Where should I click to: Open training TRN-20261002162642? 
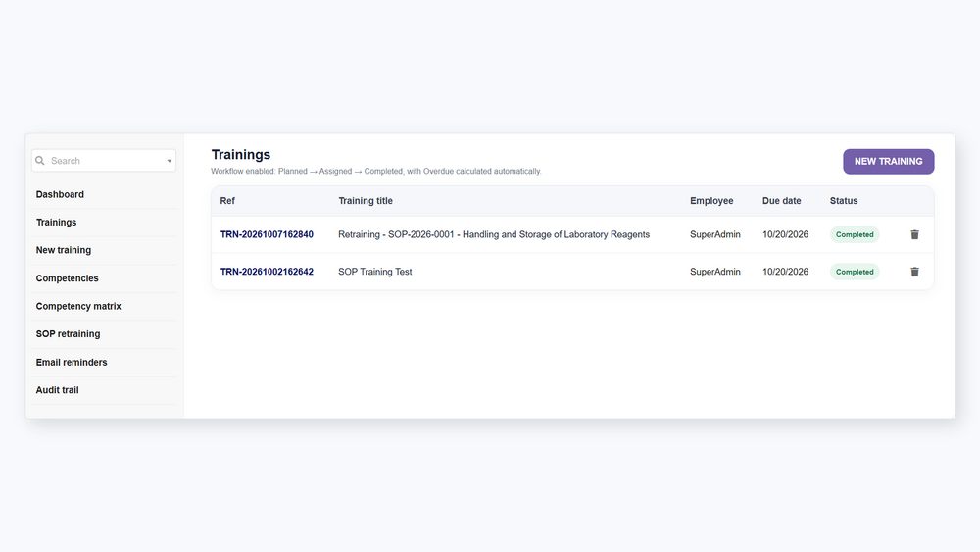(x=267, y=272)
